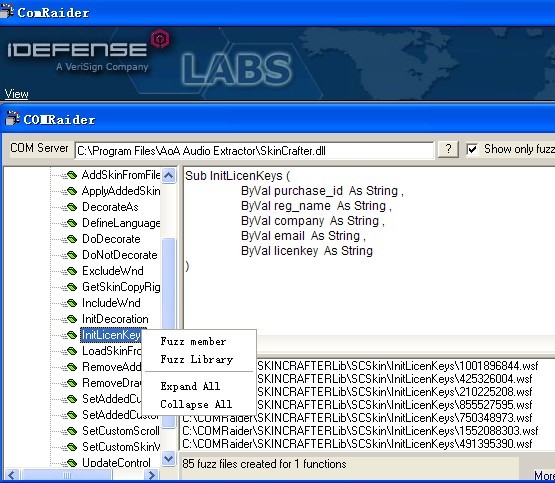Viewport: 555px width, 483px height.
Task: Click the COM Server path input field
Action: point(254,151)
